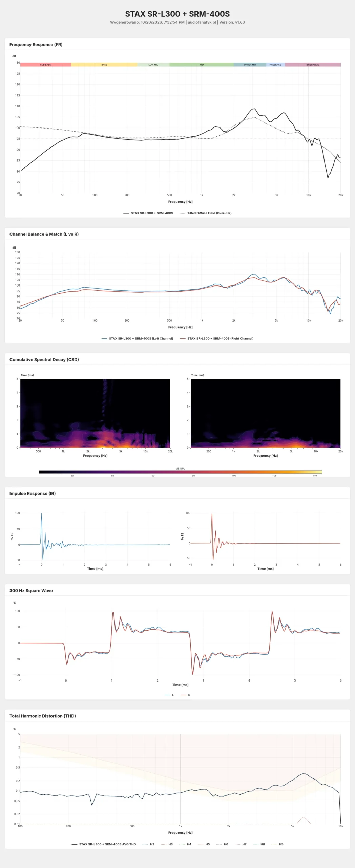355x868 pixels.
Task: Click the page title STAX SR-L300 + SRM-400S
Action: click(x=177, y=14)
